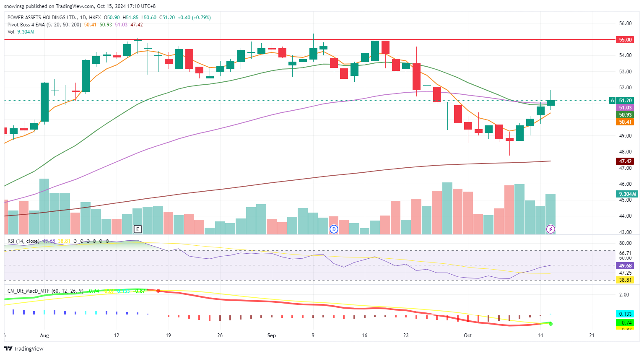Click the 48.00 price axis value
644x356 pixels.
[625, 152]
